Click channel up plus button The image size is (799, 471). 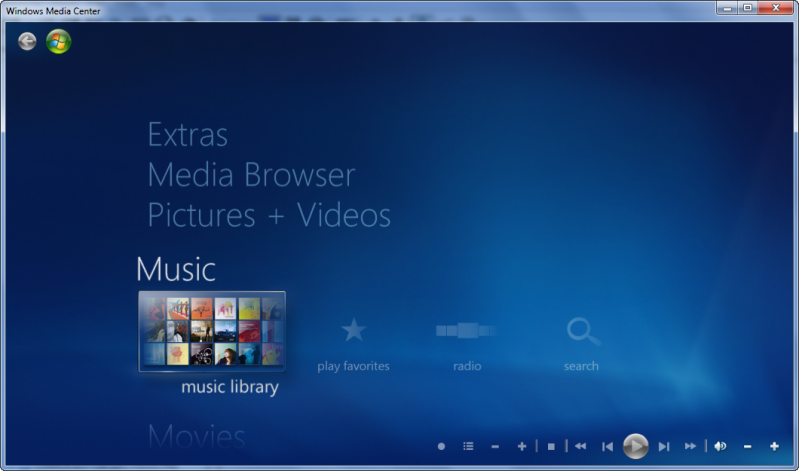[x=522, y=447]
